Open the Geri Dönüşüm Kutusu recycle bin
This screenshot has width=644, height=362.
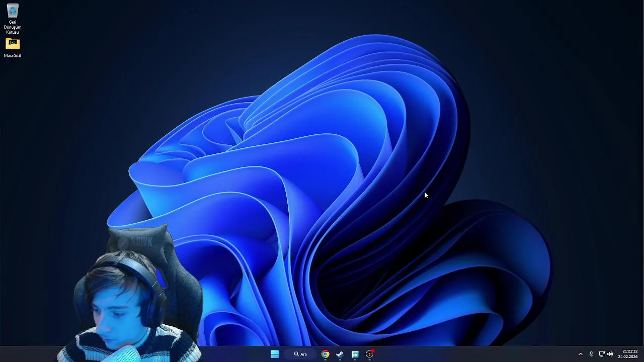pos(13,19)
